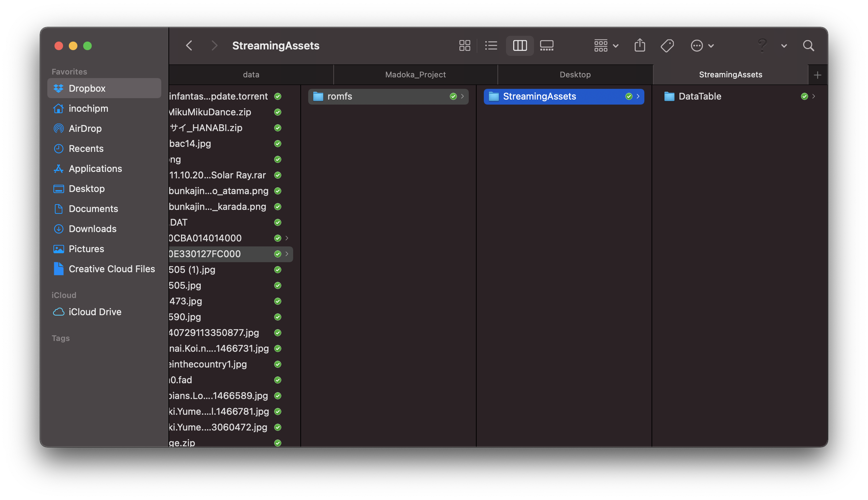
Task: Open AirDrop from the sidebar
Action: (85, 128)
